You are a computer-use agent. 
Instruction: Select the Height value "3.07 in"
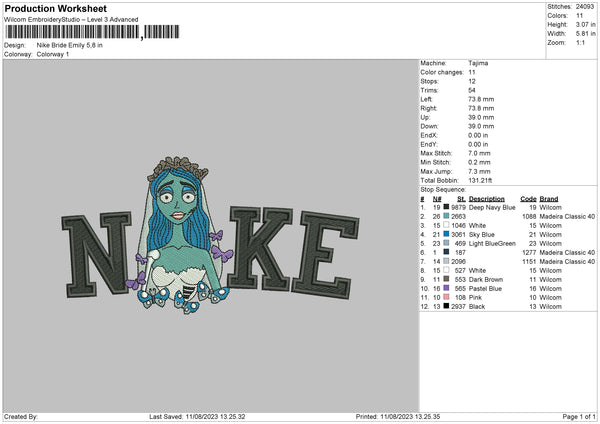tap(585, 24)
